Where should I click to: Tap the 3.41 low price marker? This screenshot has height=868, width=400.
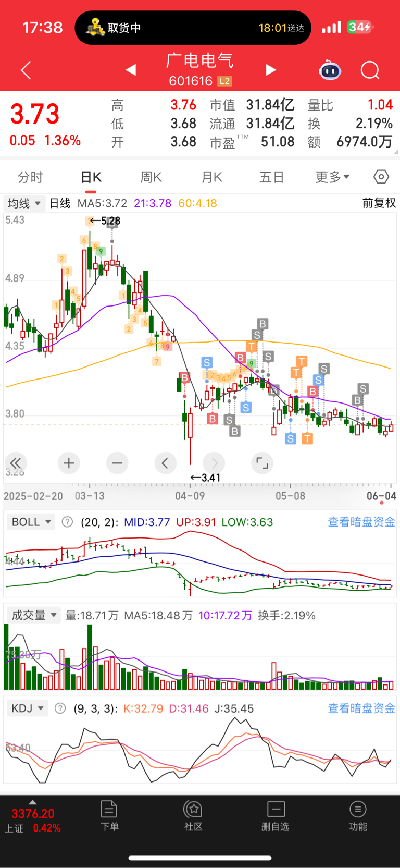205,478
